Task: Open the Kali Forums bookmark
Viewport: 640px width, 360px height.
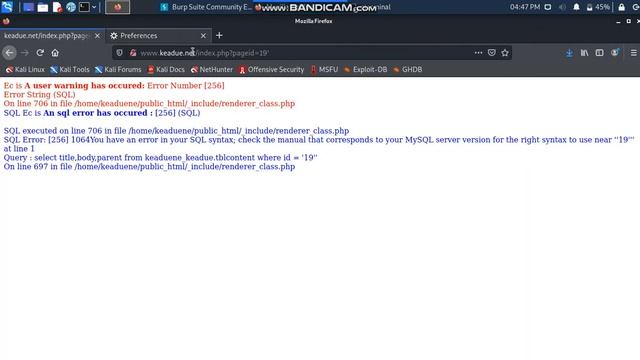Action: (118, 69)
